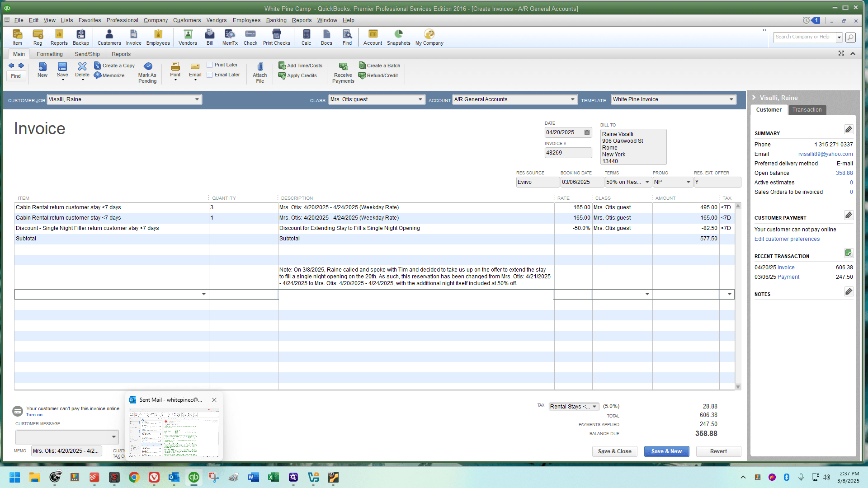
Task: Click Search Company or Help field
Action: [x=804, y=37]
